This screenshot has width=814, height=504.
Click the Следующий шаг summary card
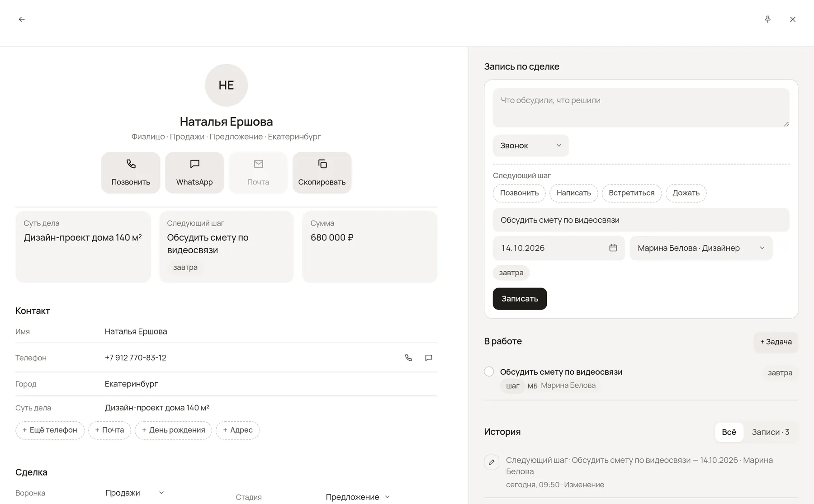tap(226, 247)
